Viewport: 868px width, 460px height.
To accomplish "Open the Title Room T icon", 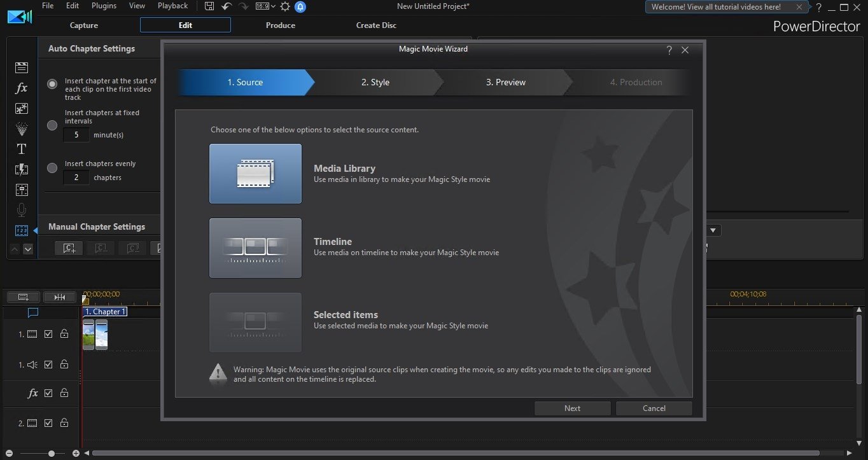I will (x=22, y=150).
